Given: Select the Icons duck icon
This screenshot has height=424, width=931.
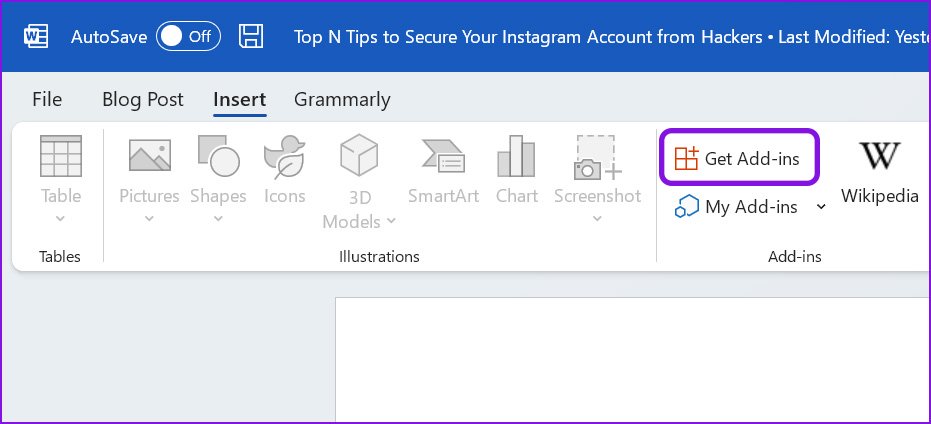Looking at the screenshot, I should tap(284, 157).
